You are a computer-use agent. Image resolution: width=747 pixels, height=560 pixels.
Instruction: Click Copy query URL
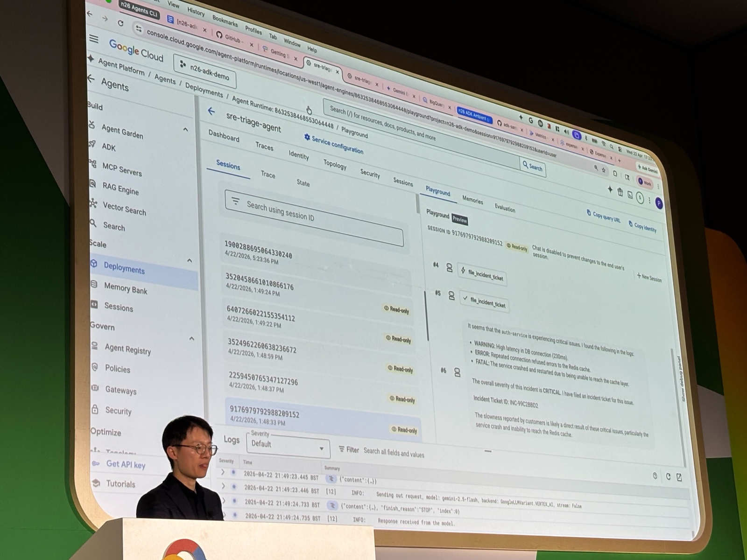[603, 217]
